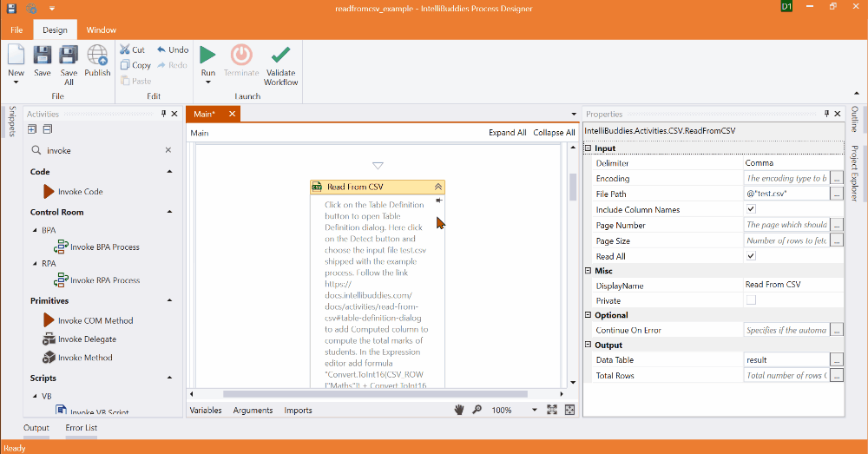The width and height of the screenshot is (868, 454).
Task: Open the Output panel tab
Action: pos(36,427)
